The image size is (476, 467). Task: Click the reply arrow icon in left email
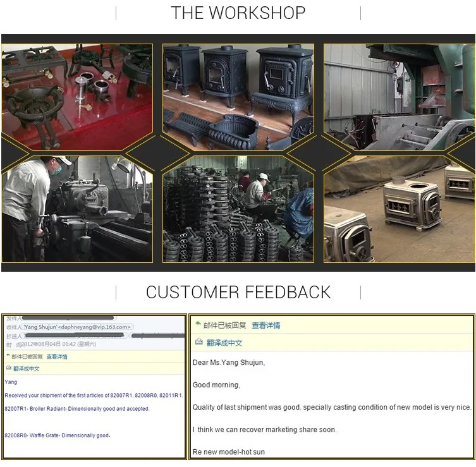coord(7,356)
